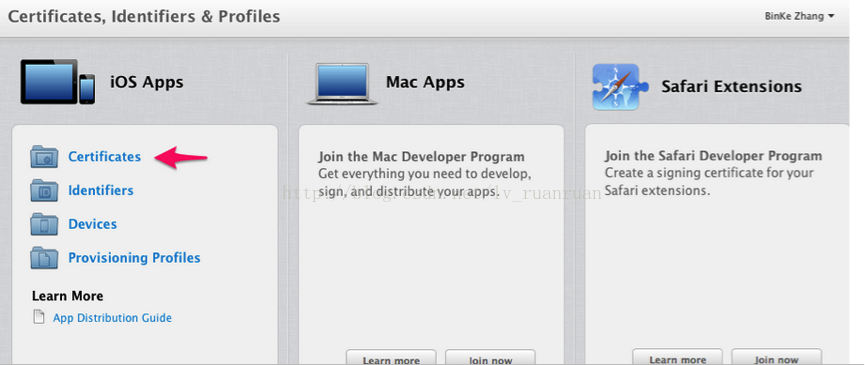Open the App Distribution Guide link

point(112,318)
